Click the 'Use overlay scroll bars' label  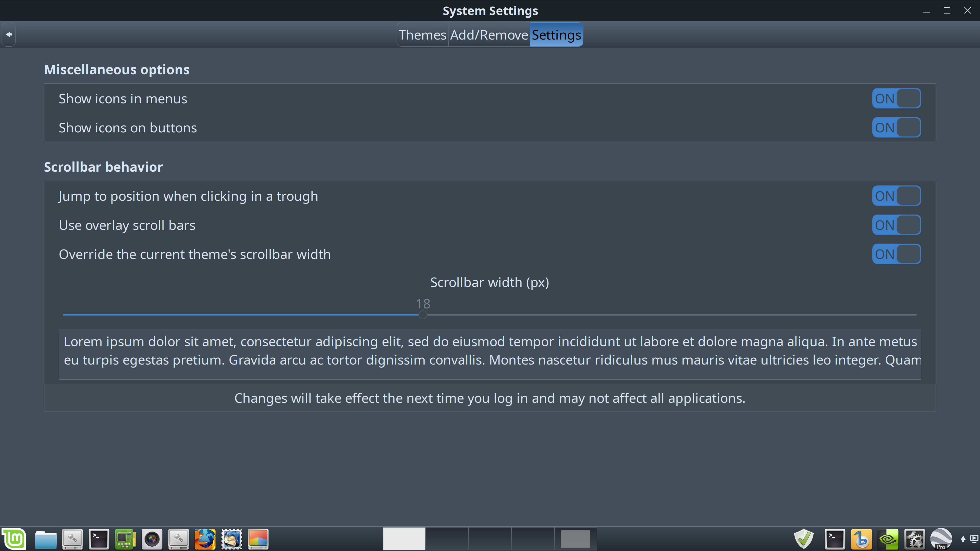point(127,225)
